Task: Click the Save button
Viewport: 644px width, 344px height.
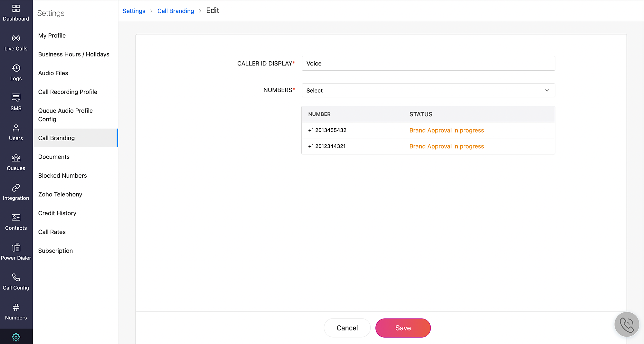Action: (403, 328)
